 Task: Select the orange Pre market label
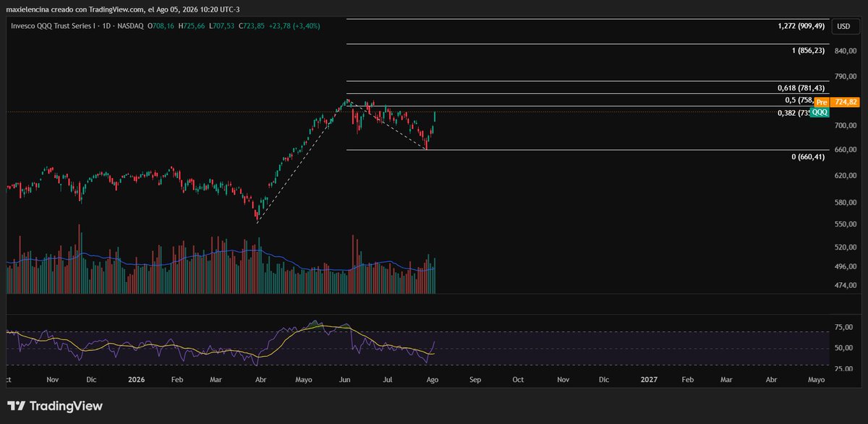click(x=821, y=103)
